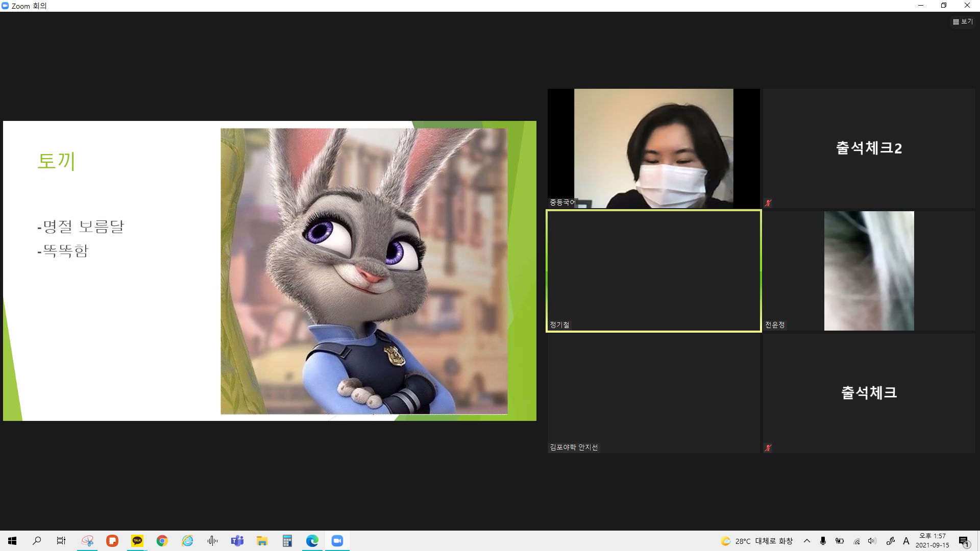Select the 정기철 active speaker tile
Viewport: 980px width, 551px height.
point(654,271)
